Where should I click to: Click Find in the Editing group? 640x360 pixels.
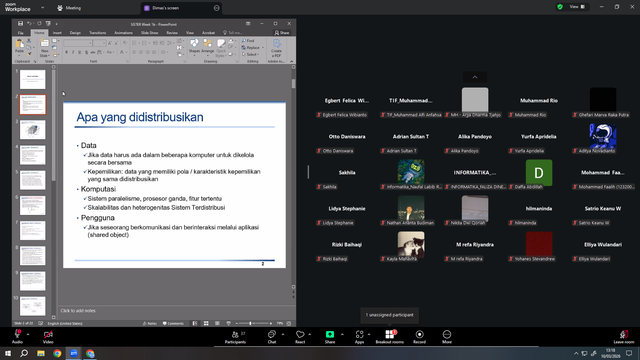point(248,41)
